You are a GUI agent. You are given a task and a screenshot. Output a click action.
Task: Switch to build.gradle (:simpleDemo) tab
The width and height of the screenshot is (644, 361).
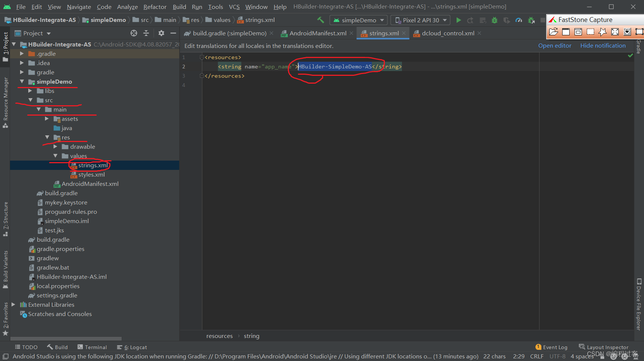click(x=229, y=33)
